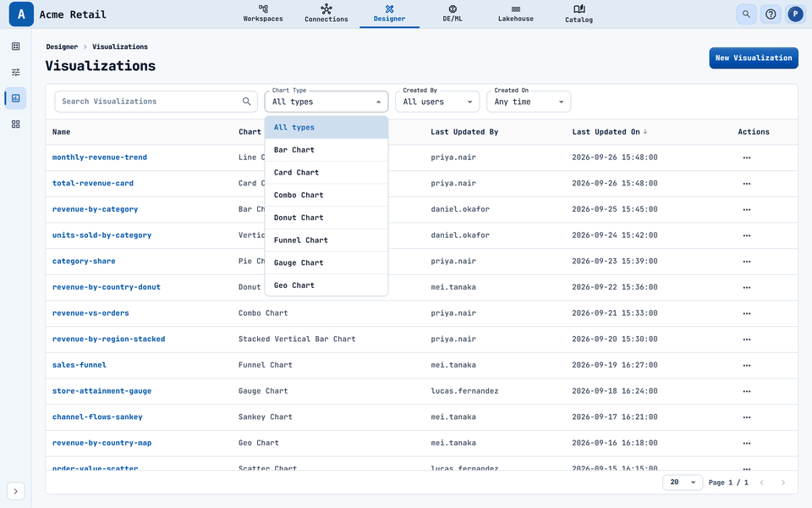Click the magnifier icon in Search Visualizations field

coord(246,102)
